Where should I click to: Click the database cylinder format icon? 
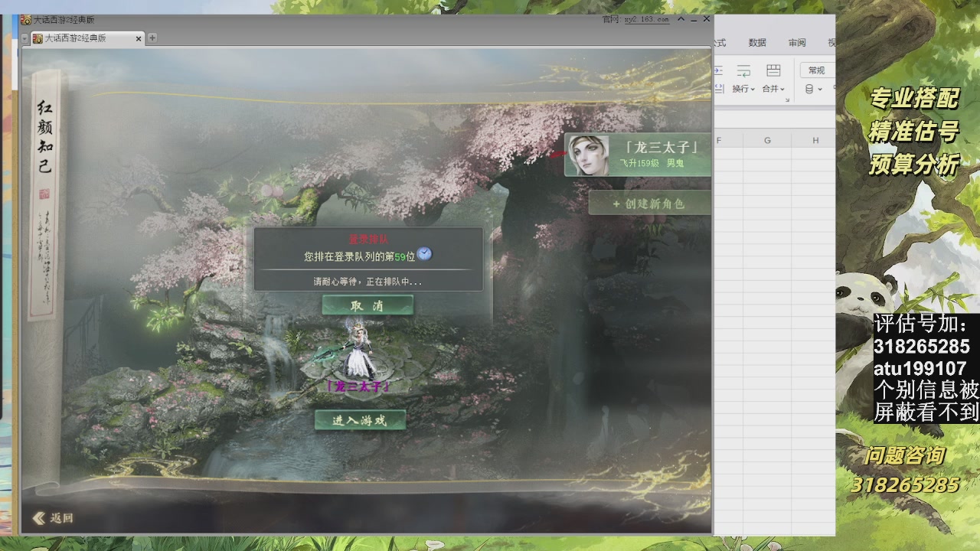tap(809, 90)
